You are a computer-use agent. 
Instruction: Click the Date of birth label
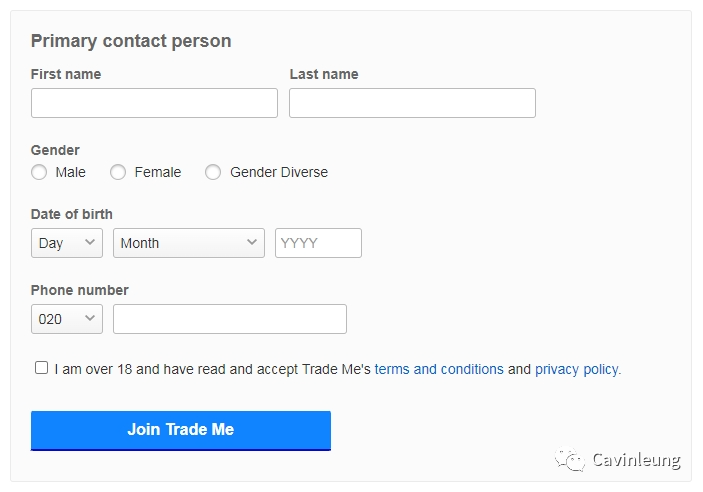(x=72, y=214)
